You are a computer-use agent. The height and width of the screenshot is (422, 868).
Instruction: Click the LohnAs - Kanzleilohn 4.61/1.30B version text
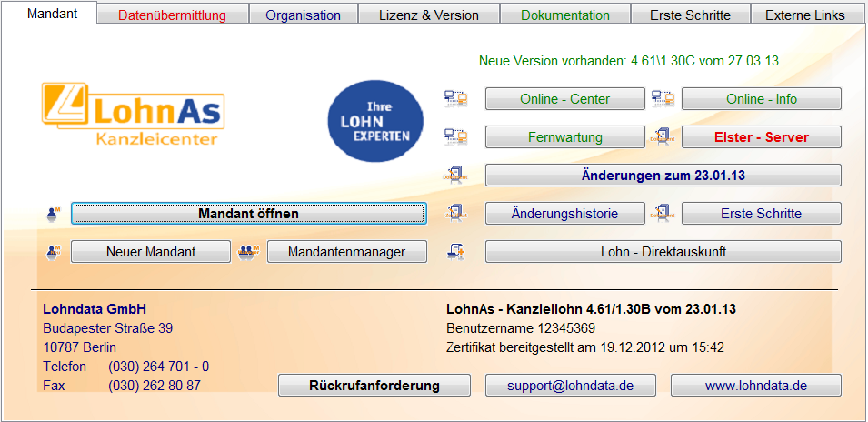coord(591,309)
